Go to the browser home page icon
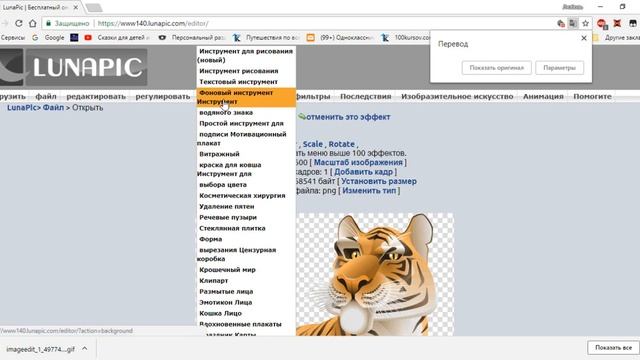 point(33,23)
